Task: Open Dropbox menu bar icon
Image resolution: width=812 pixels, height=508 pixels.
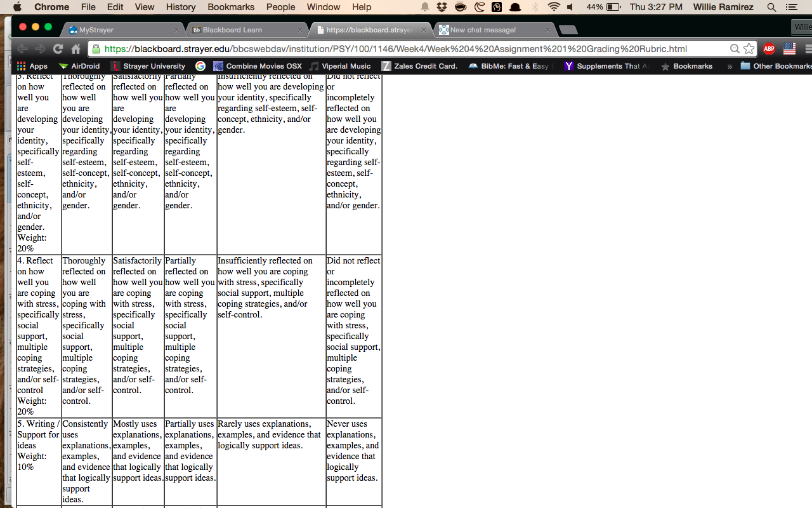Action: 443,7
